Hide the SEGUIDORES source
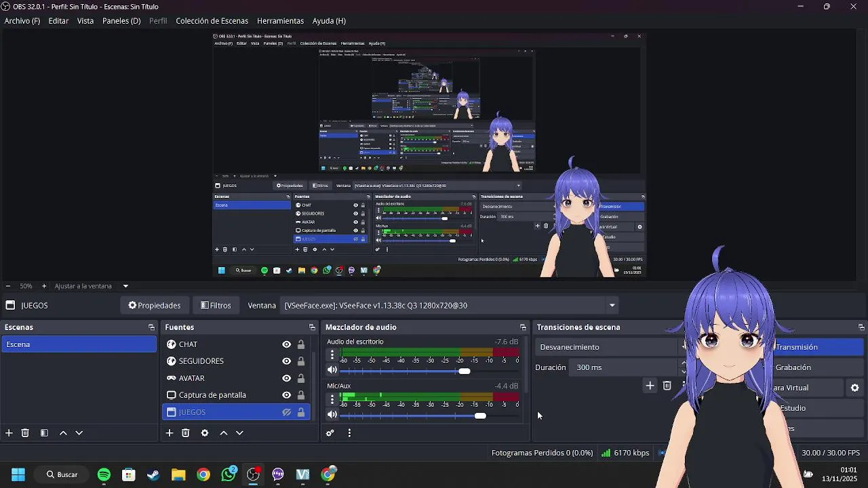The width and height of the screenshot is (868, 488). pos(287,361)
